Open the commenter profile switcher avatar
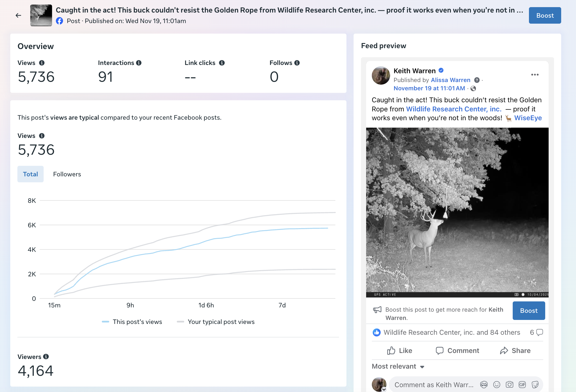This screenshot has width=576, height=392. (x=379, y=385)
